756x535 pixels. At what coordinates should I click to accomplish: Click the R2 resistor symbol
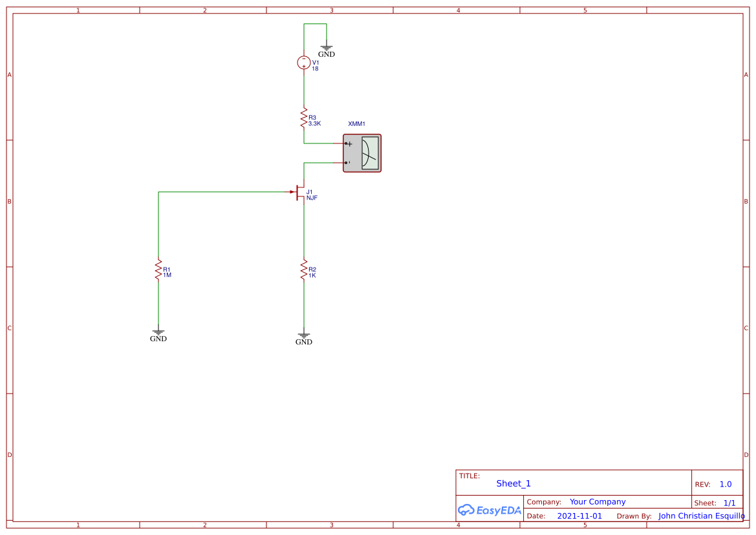[304, 270]
